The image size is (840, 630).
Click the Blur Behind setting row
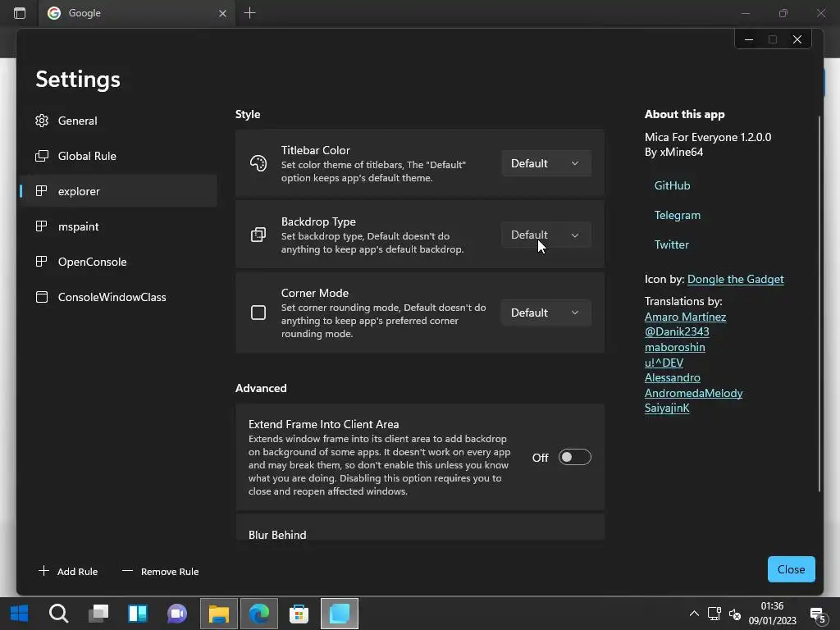[x=420, y=527]
